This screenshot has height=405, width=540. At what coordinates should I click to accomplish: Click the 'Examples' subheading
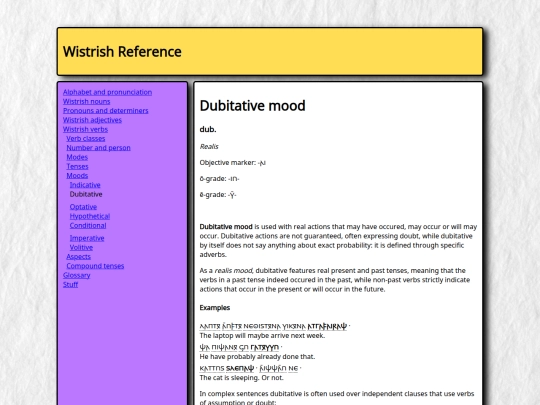coord(215,308)
